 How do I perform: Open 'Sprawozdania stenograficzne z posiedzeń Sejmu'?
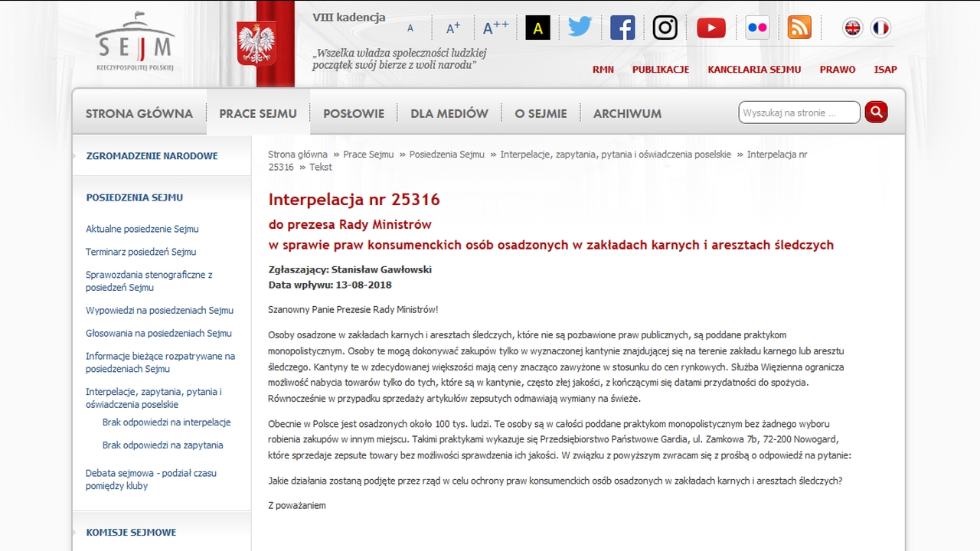[x=149, y=281]
